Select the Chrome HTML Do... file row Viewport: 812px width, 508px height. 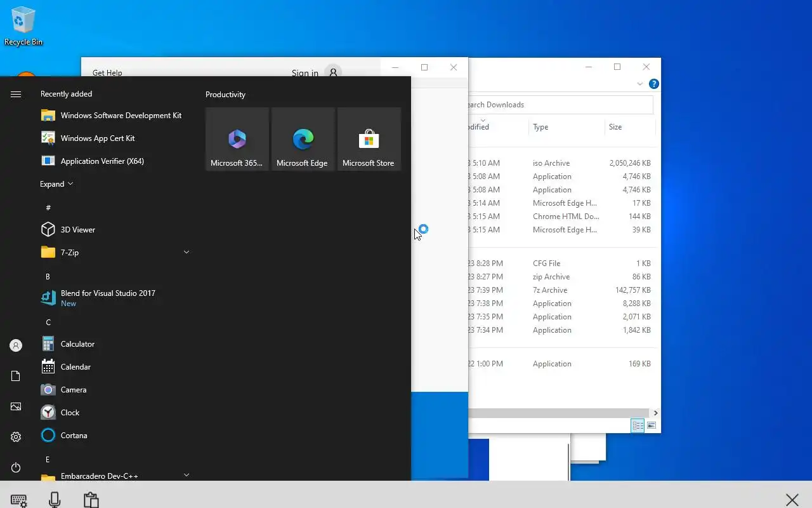[561, 217]
